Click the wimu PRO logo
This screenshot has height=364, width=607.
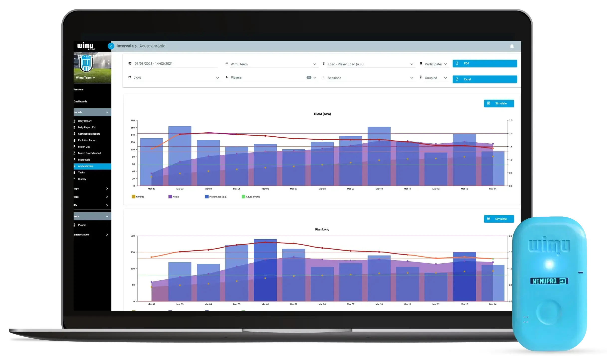86,46
